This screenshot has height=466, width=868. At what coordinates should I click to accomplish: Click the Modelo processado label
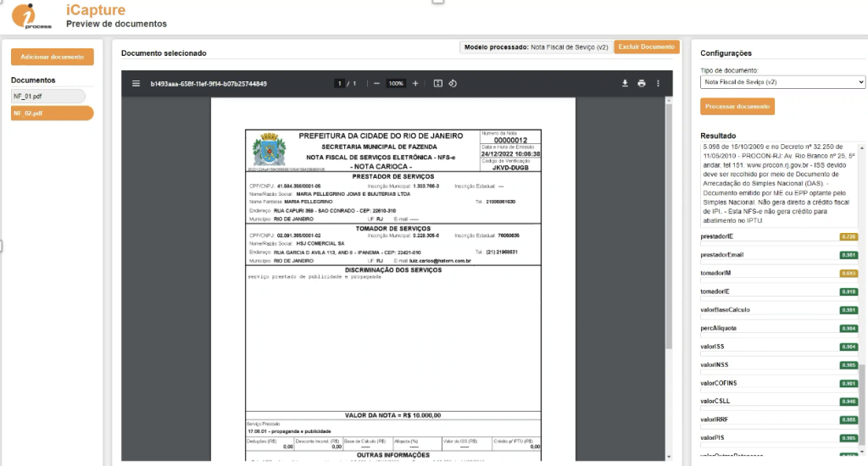536,47
